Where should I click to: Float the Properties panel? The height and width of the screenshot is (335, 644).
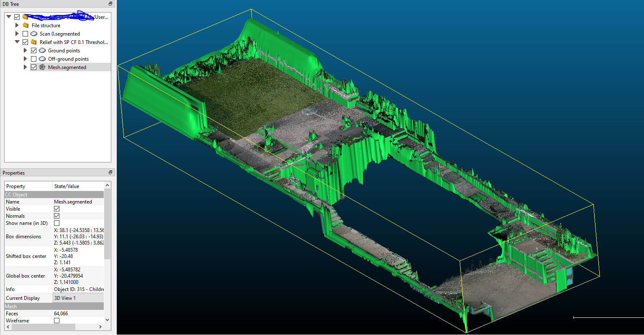tap(110, 173)
